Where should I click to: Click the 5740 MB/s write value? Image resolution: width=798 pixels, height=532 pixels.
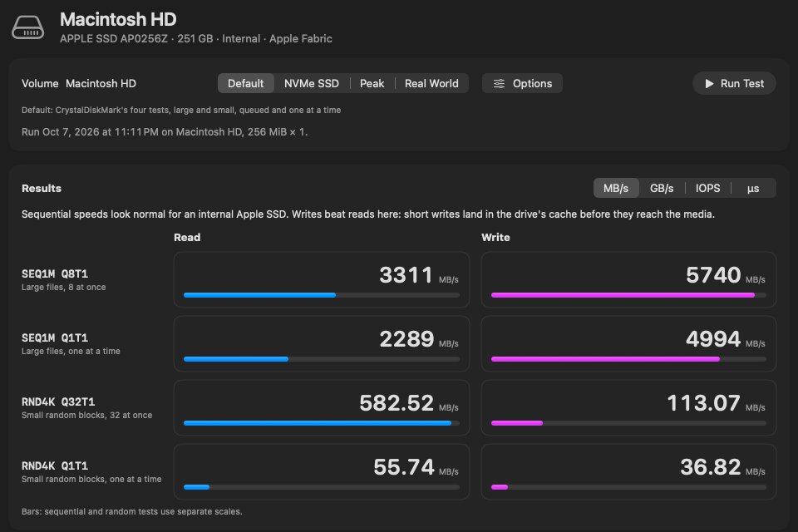[x=726, y=275]
